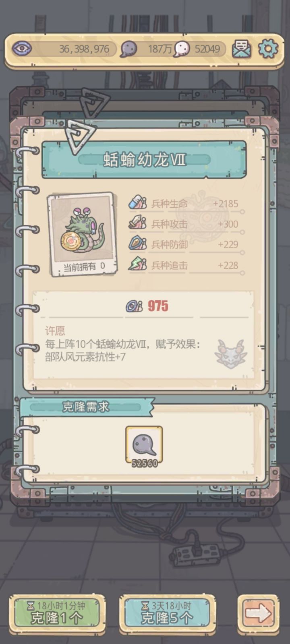
Task: Click the 克隆5个 clone button
Action: click(x=166, y=613)
